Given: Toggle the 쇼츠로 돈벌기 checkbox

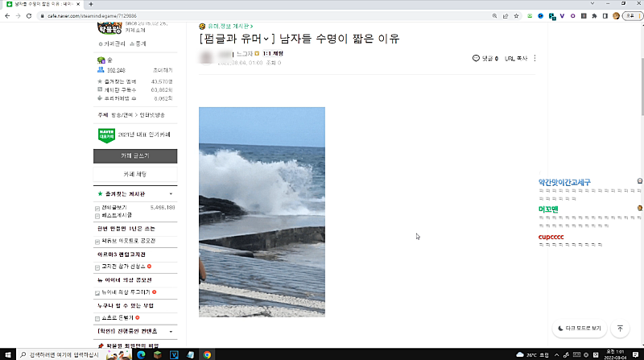Looking at the screenshot, I should (x=97, y=318).
